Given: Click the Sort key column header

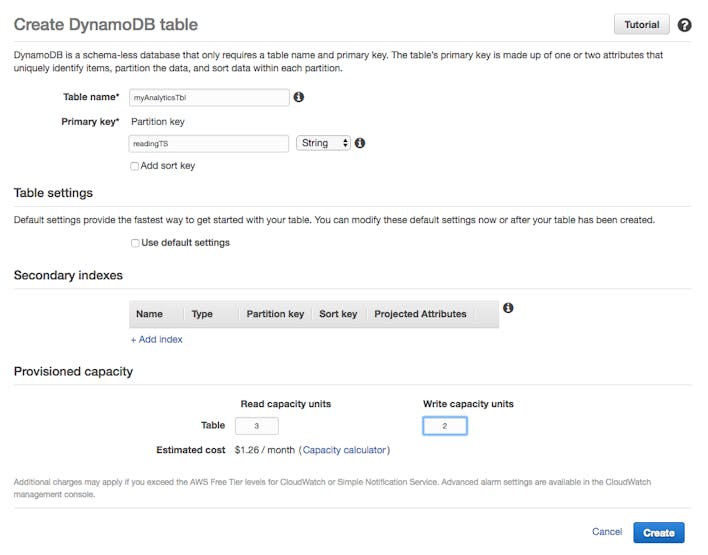Looking at the screenshot, I should [338, 314].
